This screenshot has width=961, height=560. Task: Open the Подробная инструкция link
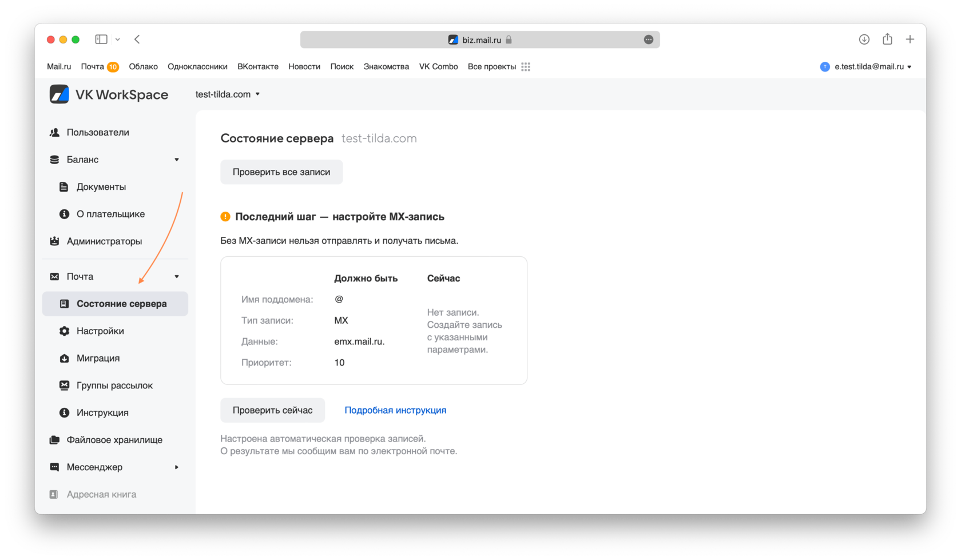(395, 410)
